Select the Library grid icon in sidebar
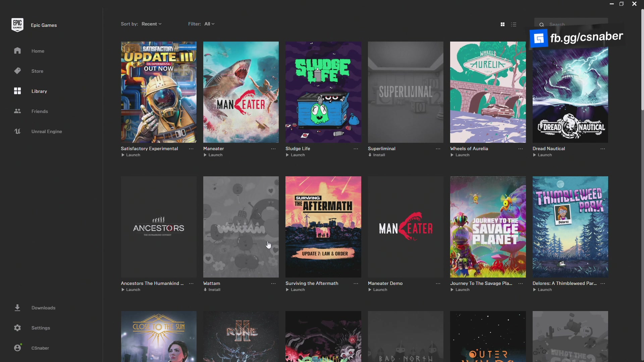The width and height of the screenshot is (644, 362). point(17,91)
